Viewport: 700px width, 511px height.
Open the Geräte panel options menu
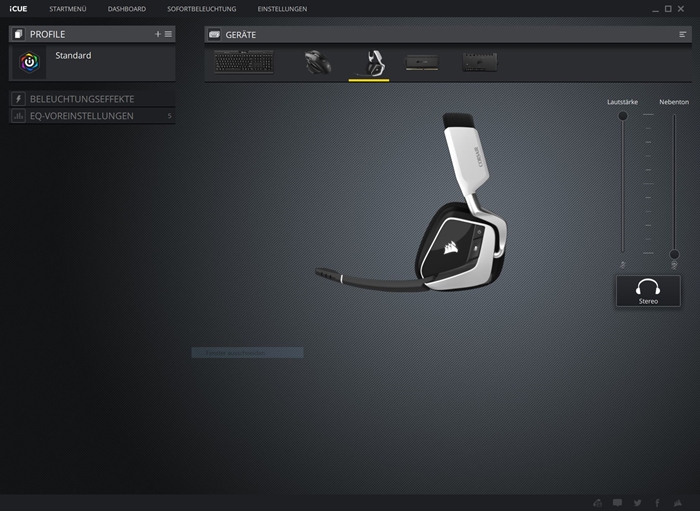pos(683,34)
